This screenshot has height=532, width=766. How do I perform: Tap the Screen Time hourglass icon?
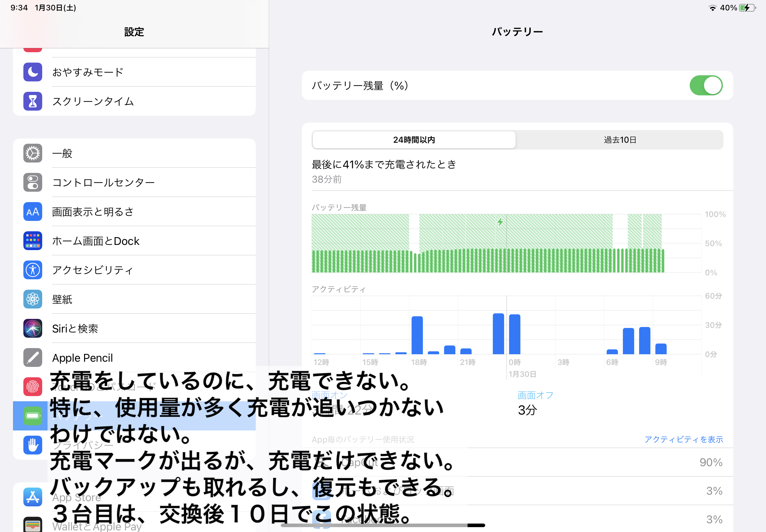tap(33, 101)
